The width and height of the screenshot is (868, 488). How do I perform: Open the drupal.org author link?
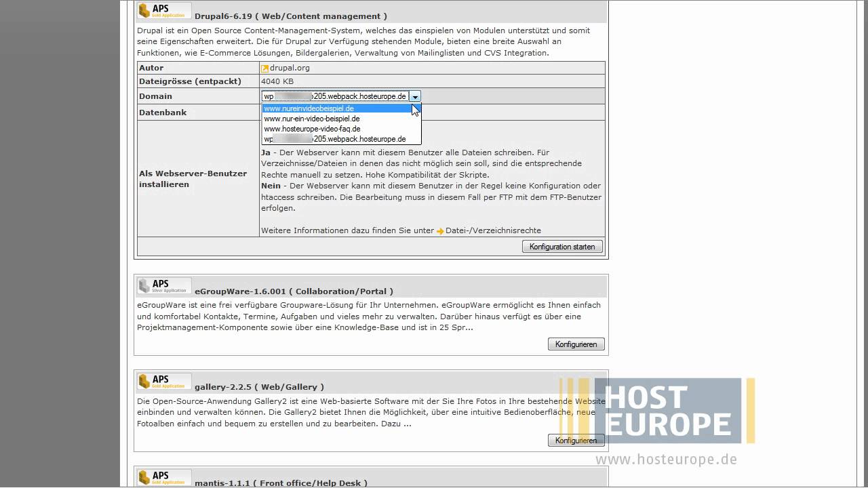point(290,68)
